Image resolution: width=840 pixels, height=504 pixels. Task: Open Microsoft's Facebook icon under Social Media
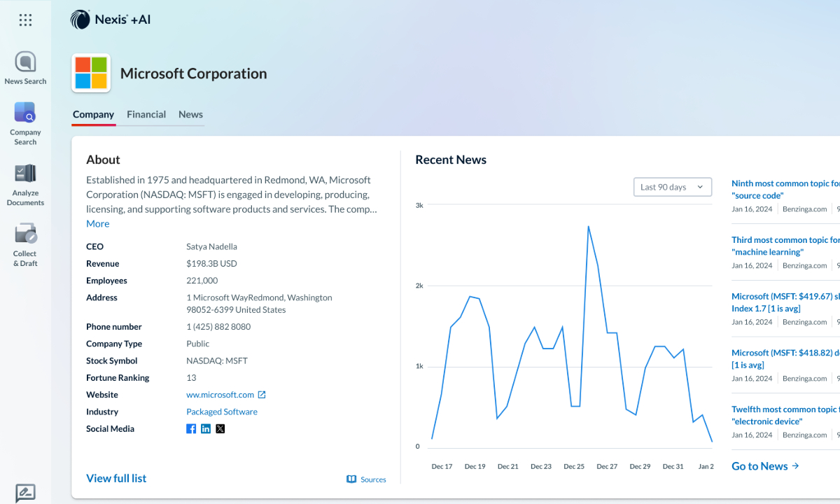pos(191,428)
